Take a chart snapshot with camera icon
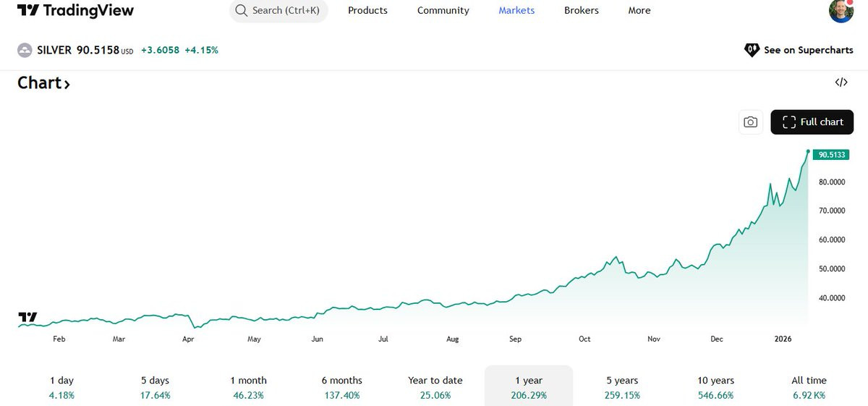868x406 pixels. pos(751,122)
